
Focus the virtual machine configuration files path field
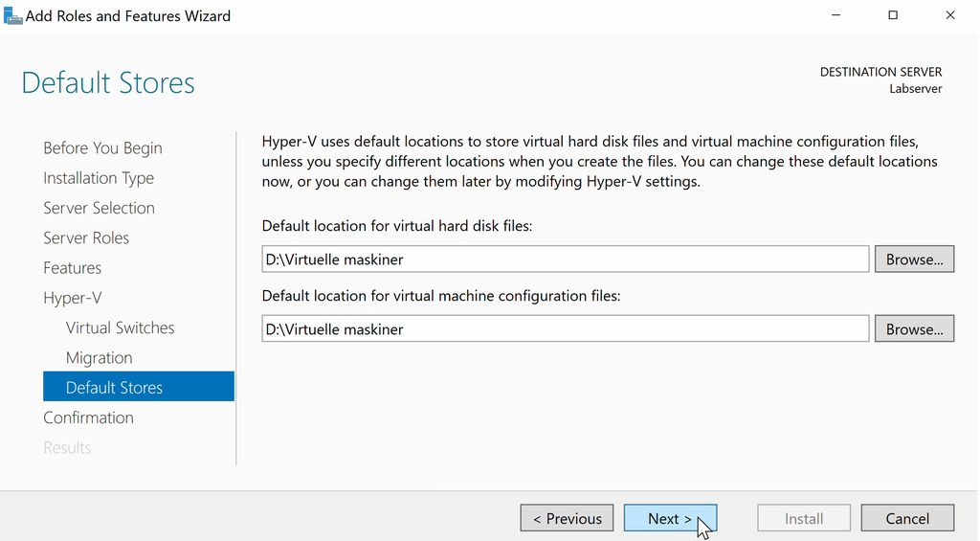(x=565, y=329)
